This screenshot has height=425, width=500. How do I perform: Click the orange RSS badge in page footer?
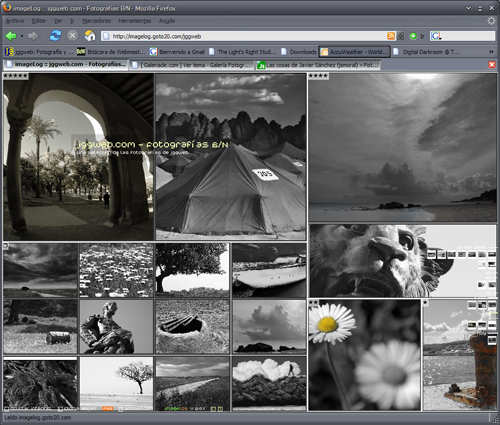[107, 408]
